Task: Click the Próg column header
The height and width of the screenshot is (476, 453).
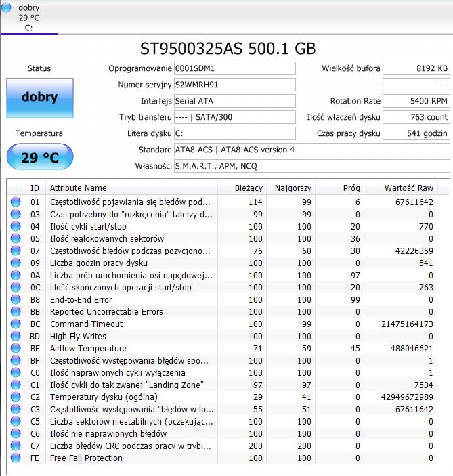Action: pos(339,188)
